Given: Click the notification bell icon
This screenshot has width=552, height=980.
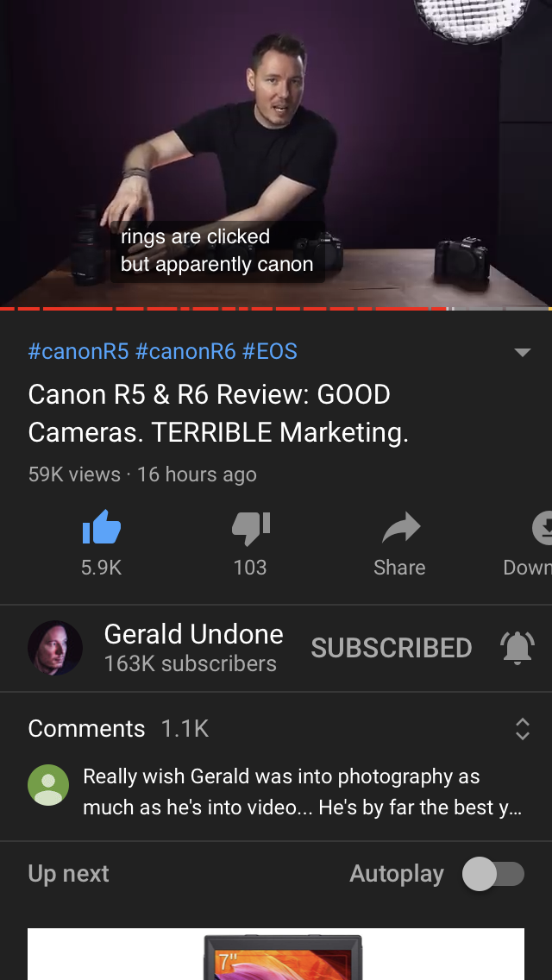Looking at the screenshot, I should (x=517, y=648).
